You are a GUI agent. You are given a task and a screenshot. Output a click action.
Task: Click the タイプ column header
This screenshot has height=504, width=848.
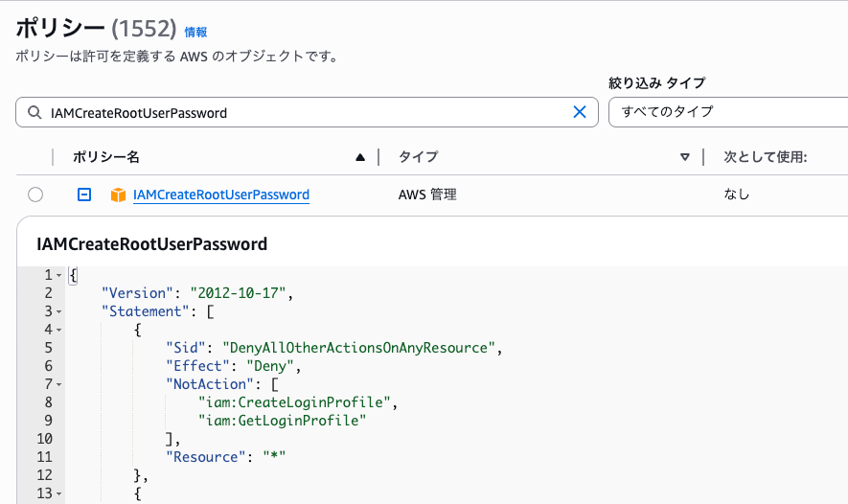(x=418, y=157)
